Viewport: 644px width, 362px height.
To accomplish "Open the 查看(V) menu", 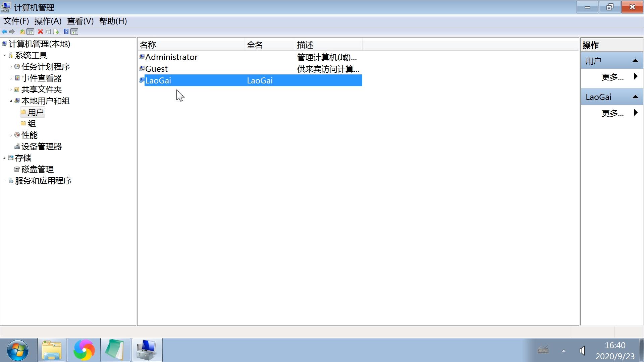I will pyautogui.click(x=80, y=21).
